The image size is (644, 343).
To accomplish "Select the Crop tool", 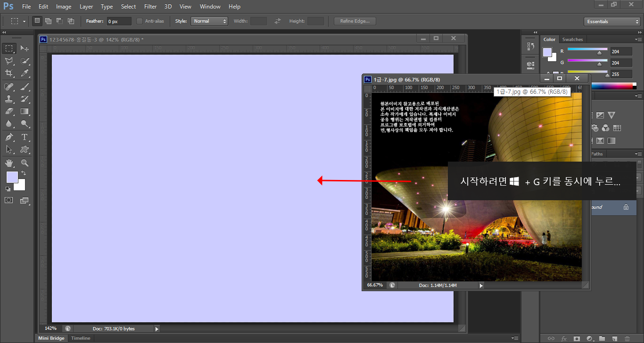I will tap(9, 73).
